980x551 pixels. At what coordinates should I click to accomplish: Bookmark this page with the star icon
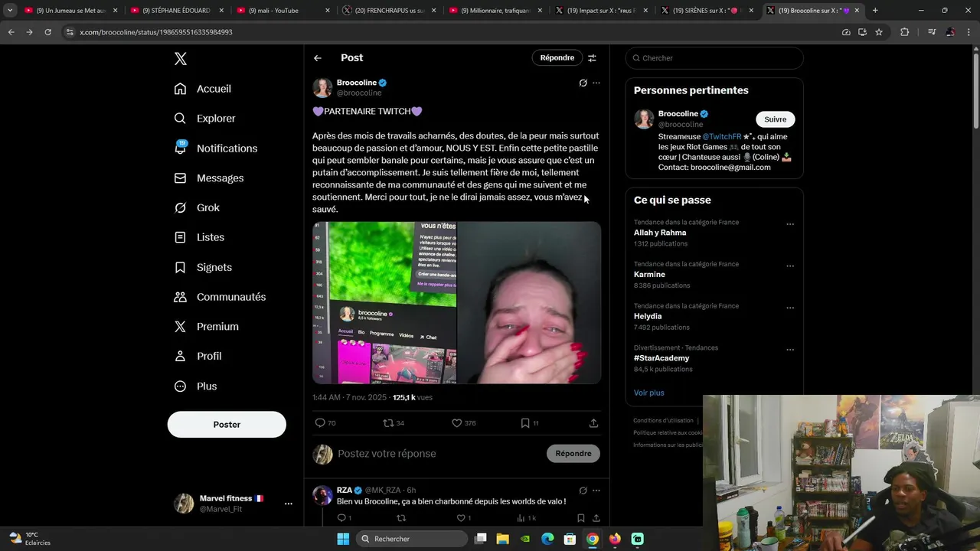tap(879, 32)
